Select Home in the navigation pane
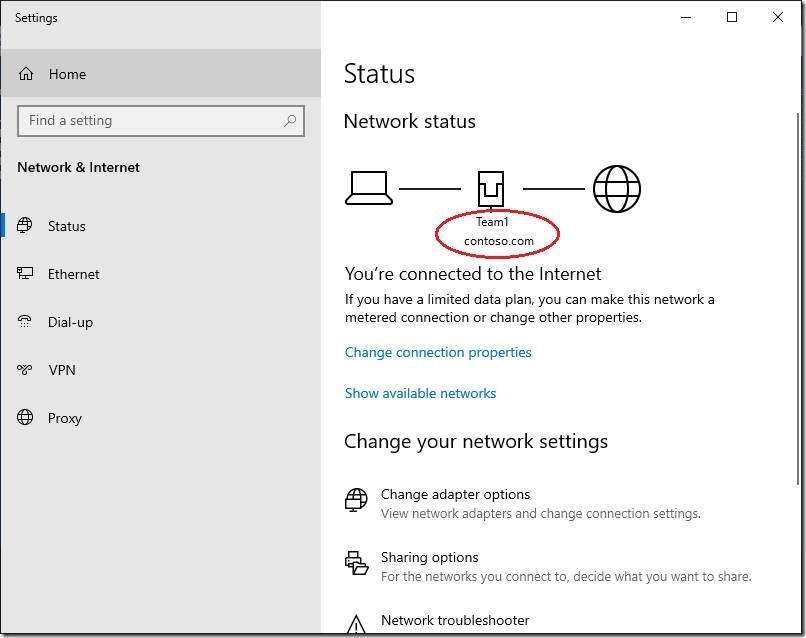 [67, 73]
